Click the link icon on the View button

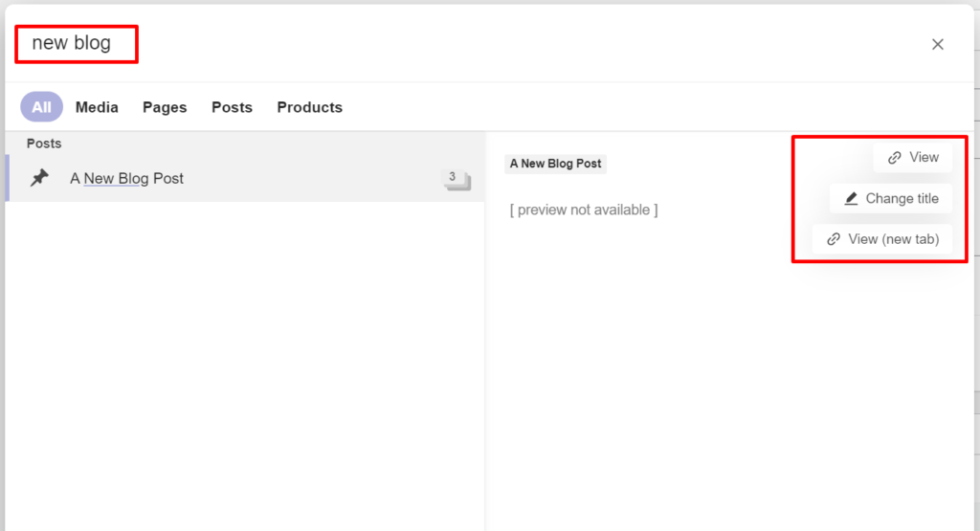coord(895,158)
